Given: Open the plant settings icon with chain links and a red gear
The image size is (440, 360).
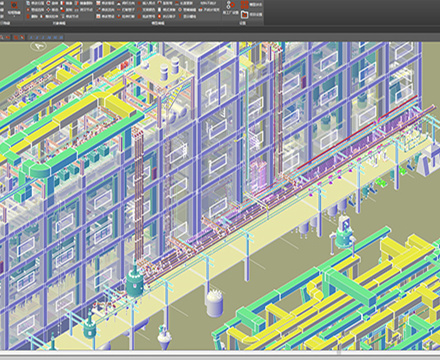Looking at the screenshot, I should tap(231, 5).
